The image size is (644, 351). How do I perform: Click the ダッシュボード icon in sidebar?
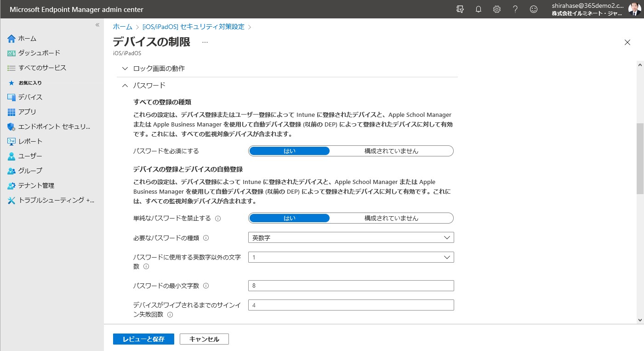tap(11, 53)
